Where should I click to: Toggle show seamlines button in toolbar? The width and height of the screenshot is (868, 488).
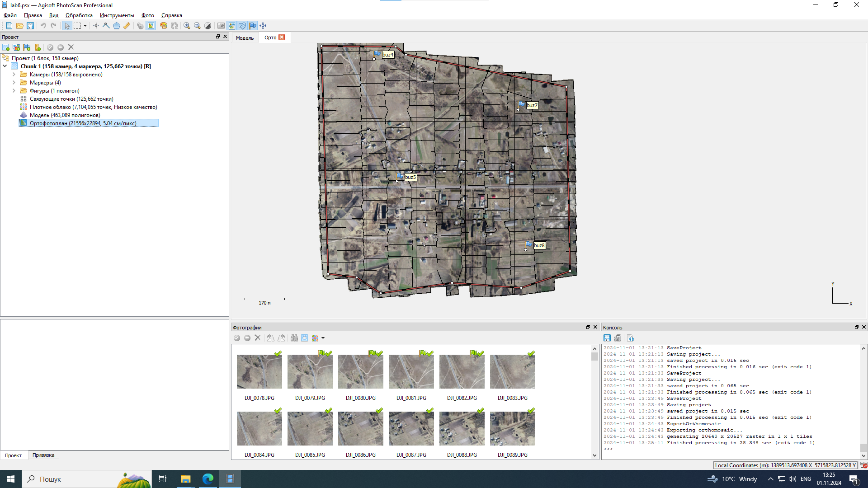232,26
